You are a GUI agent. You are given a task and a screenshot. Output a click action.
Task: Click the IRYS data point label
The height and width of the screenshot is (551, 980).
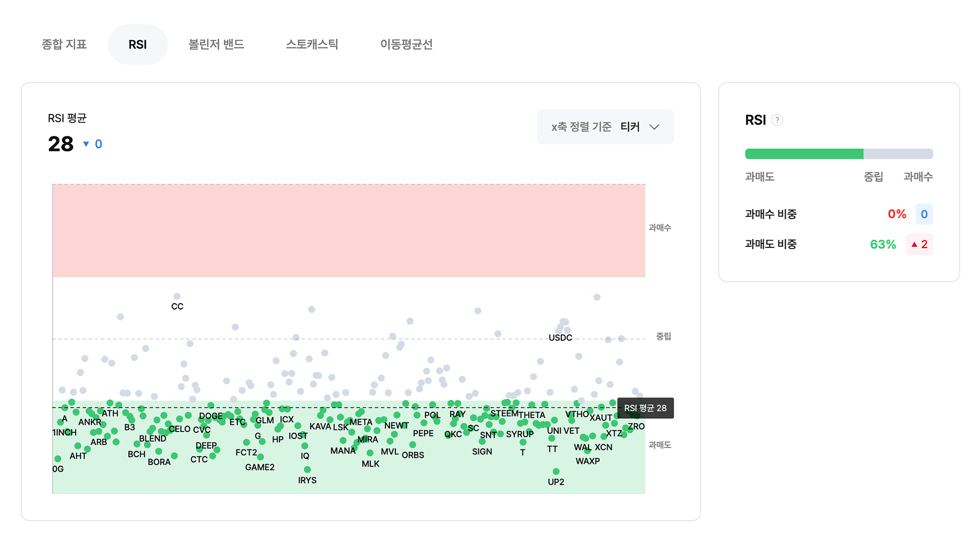[307, 480]
